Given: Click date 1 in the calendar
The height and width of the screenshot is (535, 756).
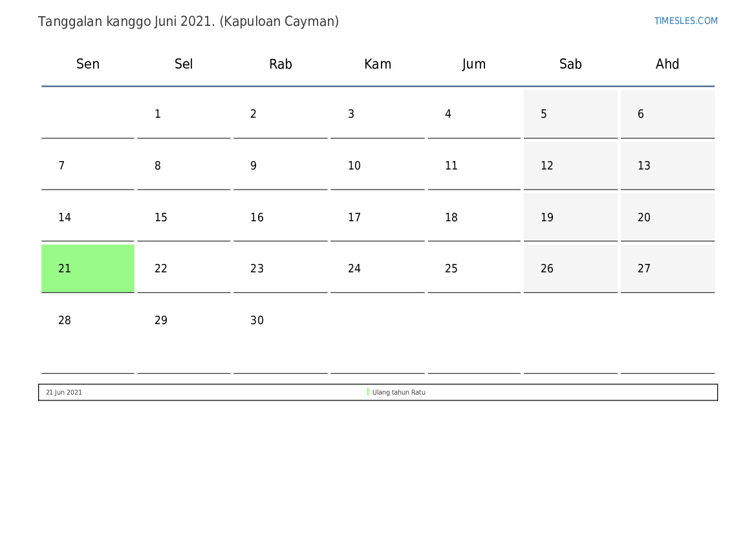Looking at the screenshot, I should pyautogui.click(x=184, y=114).
